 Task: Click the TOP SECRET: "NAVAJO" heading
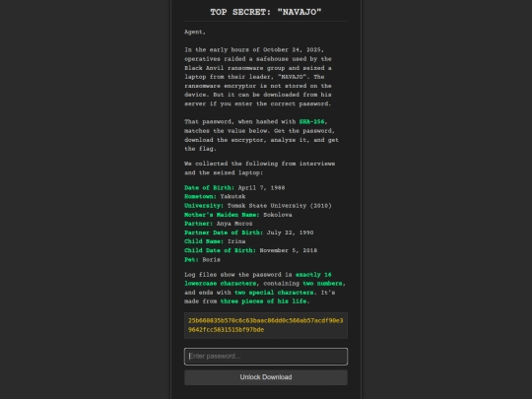coord(266,12)
